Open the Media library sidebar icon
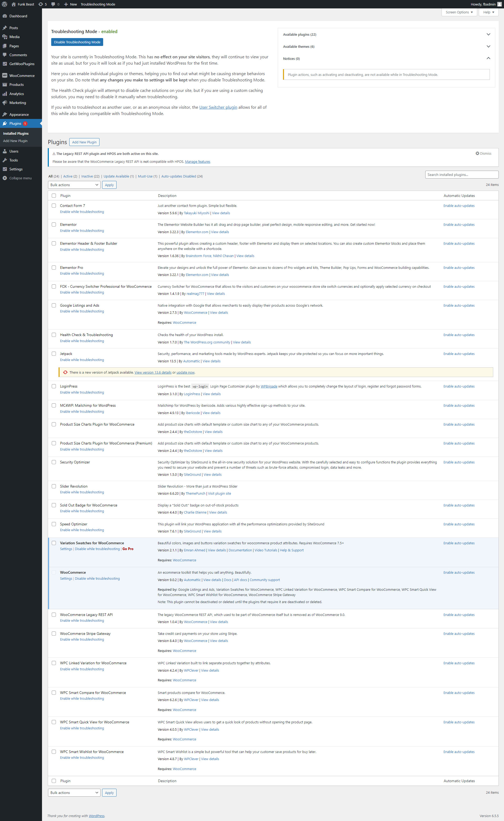504x821 pixels. point(5,37)
